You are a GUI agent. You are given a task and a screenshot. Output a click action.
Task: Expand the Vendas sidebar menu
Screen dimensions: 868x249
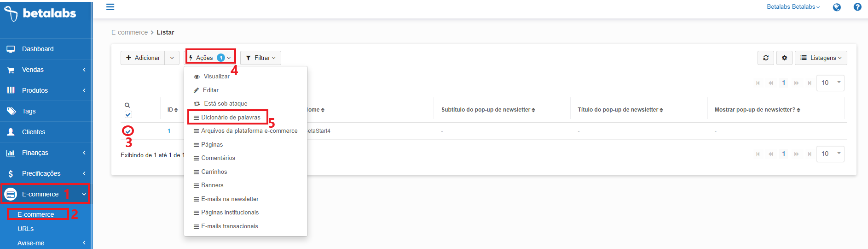click(x=33, y=70)
